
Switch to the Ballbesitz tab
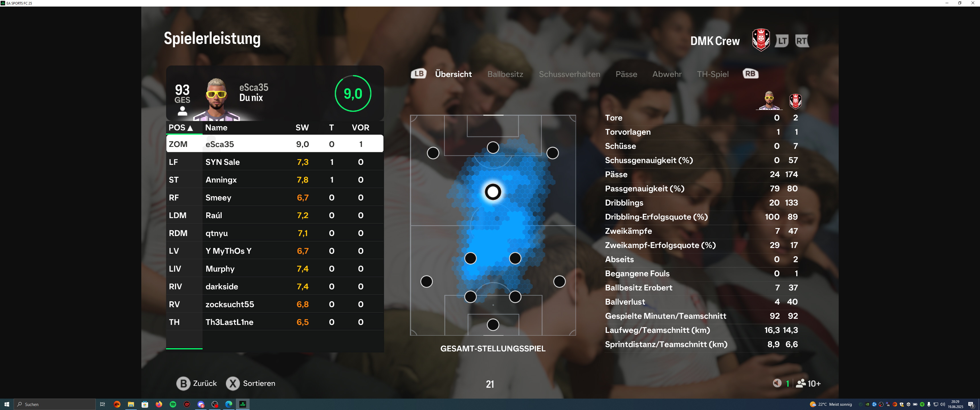click(x=505, y=74)
